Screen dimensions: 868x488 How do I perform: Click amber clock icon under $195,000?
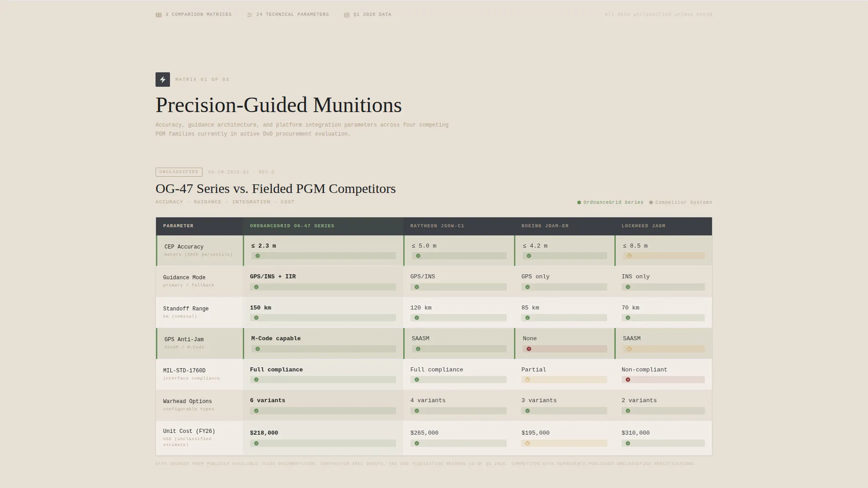point(528,444)
